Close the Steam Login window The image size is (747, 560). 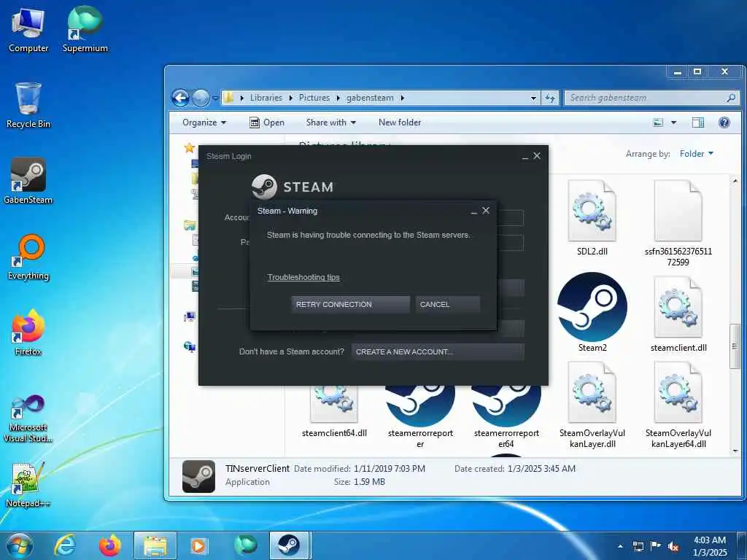[537, 156]
